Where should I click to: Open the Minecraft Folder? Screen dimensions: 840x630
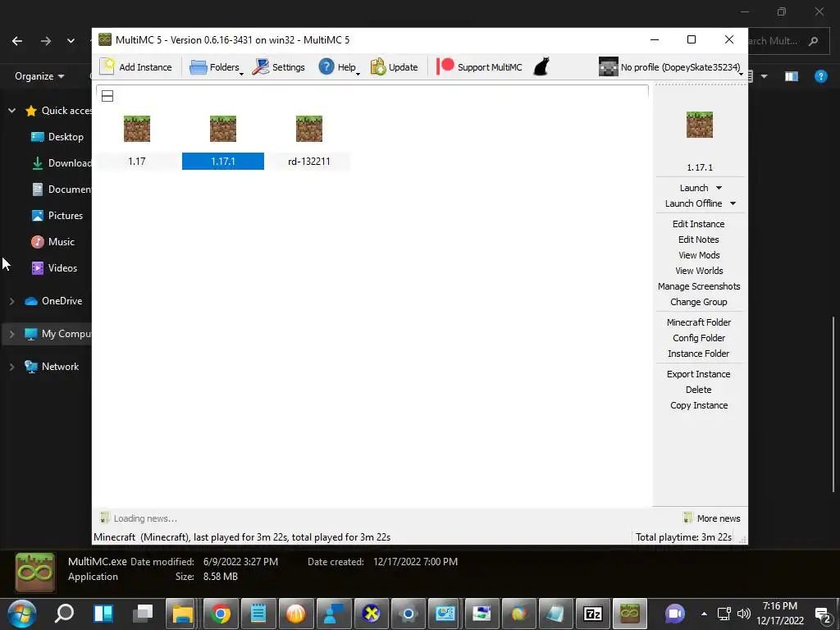point(699,322)
